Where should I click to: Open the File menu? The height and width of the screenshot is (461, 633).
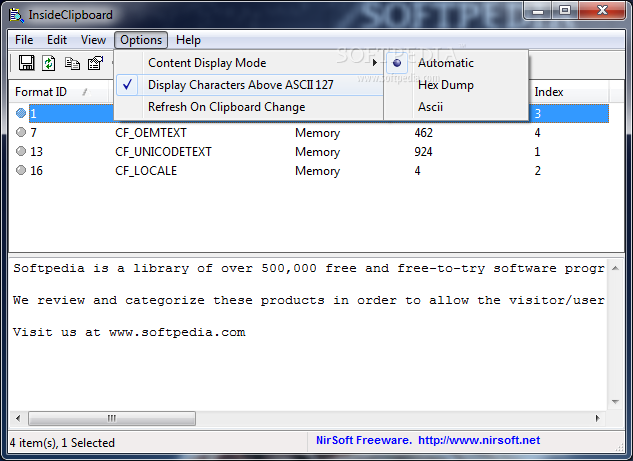[24, 40]
